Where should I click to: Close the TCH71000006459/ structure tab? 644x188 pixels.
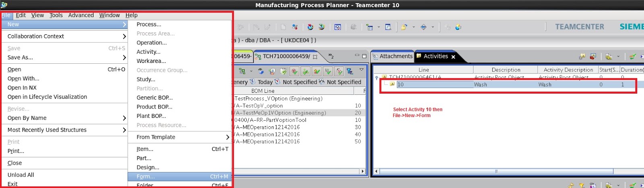click(x=315, y=57)
